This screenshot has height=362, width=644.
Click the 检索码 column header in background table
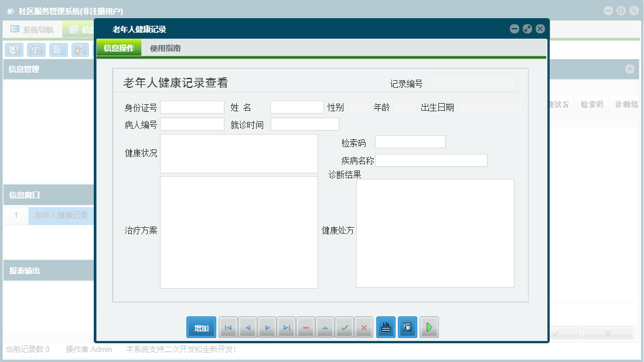pyautogui.click(x=591, y=104)
